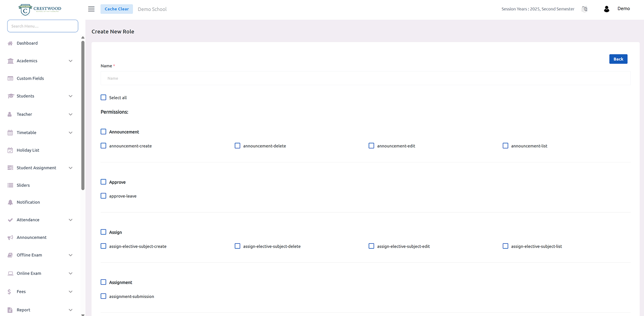This screenshot has width=644, height=316.
Task: Expand the Attendance menu chevron
Action: pyautogui.click(x=70, y=220)
